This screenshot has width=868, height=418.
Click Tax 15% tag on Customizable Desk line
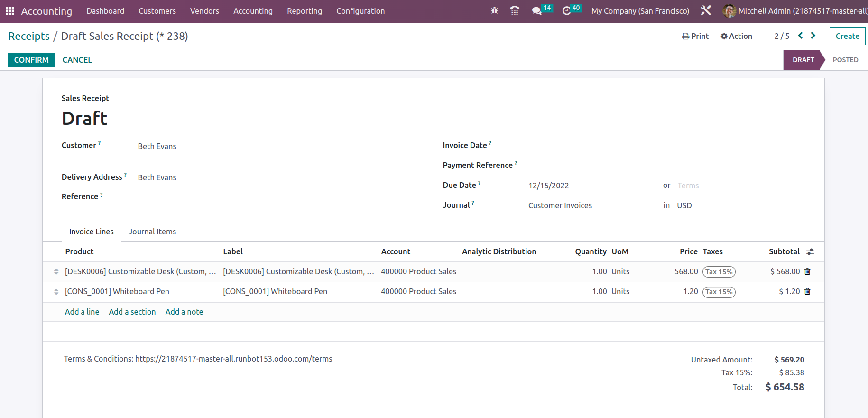pyautogui.click(x=719, y=272)
